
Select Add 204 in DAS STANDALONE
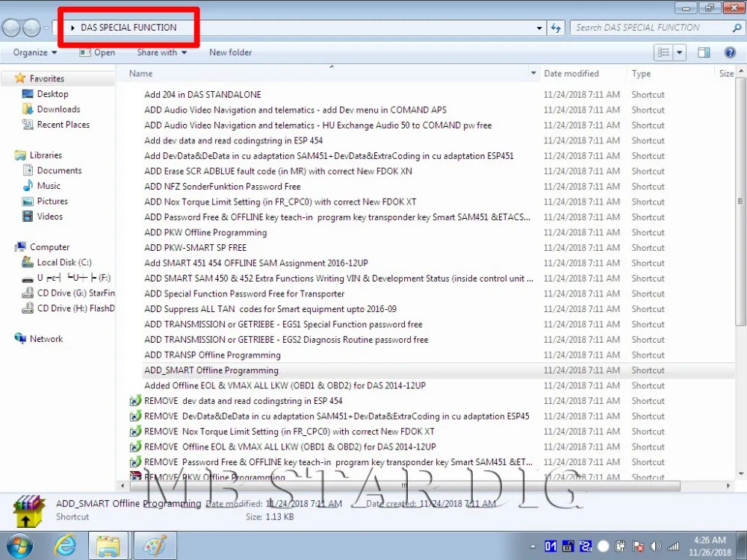click(202, 94)
